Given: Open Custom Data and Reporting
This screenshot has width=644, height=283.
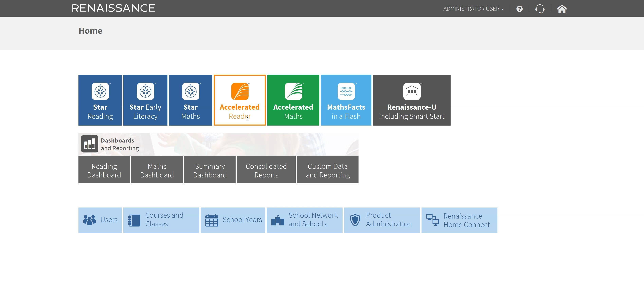Looking at the screenshot, I should point(328,170).
